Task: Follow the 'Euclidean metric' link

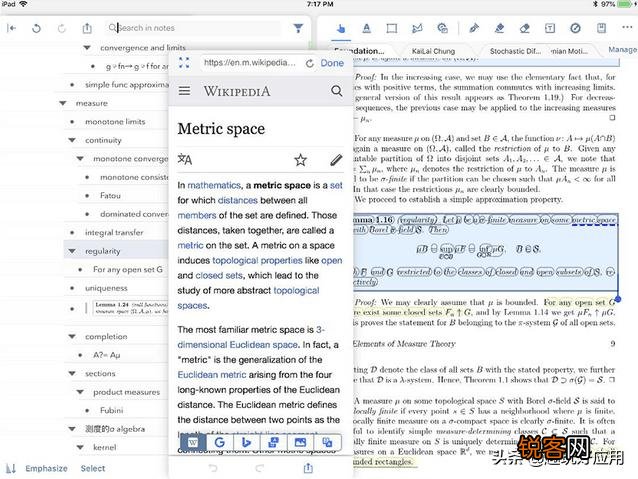Action: pos(212,375)
